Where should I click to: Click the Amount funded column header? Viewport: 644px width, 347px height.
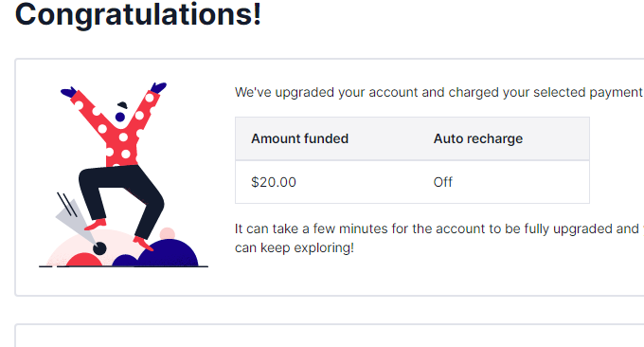pyautogui.click(x=300, y=138)
